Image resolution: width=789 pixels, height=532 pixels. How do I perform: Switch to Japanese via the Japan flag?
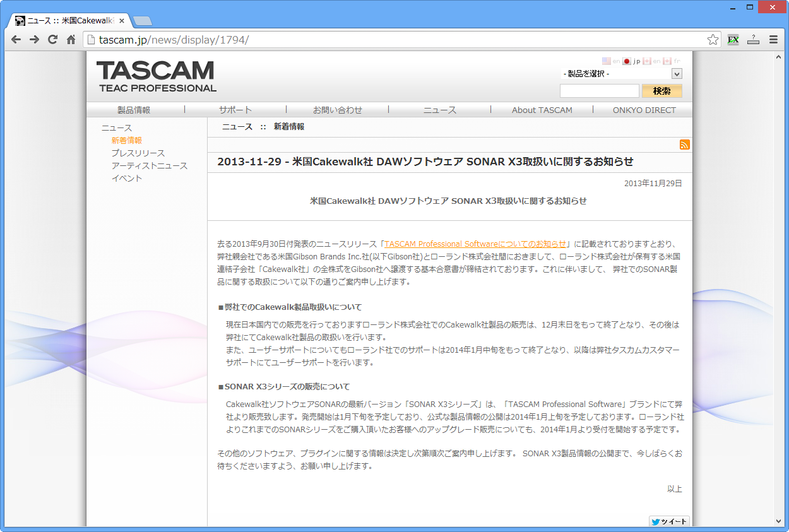pos(627,61)
